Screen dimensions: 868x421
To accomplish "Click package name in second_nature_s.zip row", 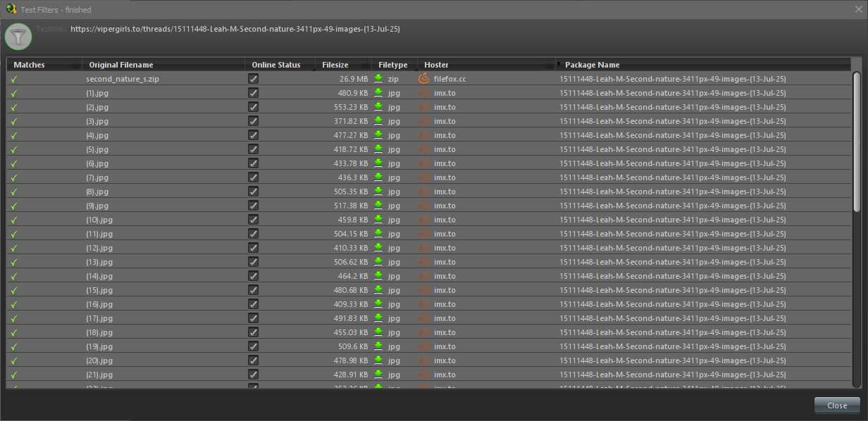I will tap(673, 79).
